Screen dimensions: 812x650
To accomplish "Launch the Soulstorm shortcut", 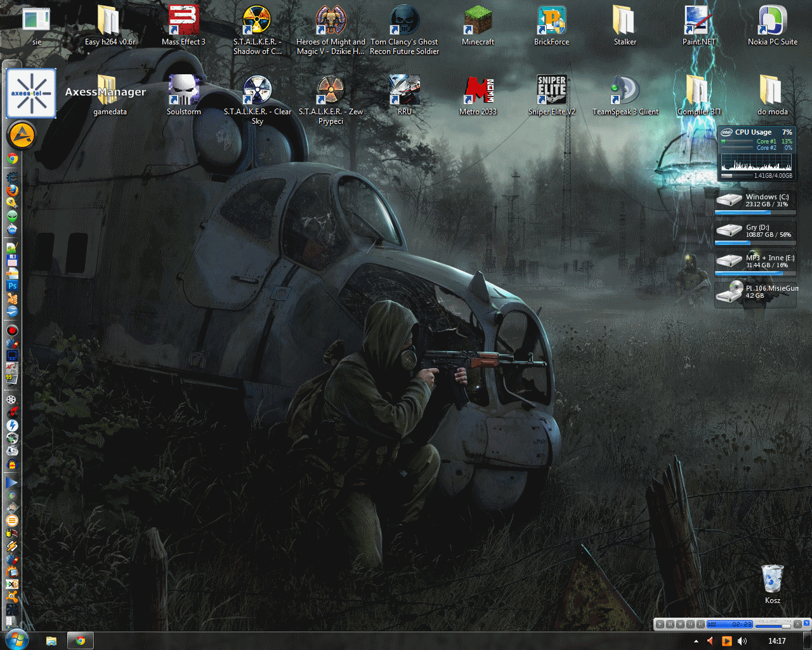I will click(x=183, y=96).
